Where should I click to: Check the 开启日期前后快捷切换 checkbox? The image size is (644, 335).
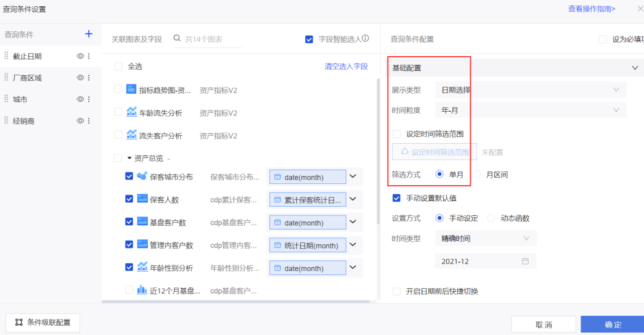396,291
